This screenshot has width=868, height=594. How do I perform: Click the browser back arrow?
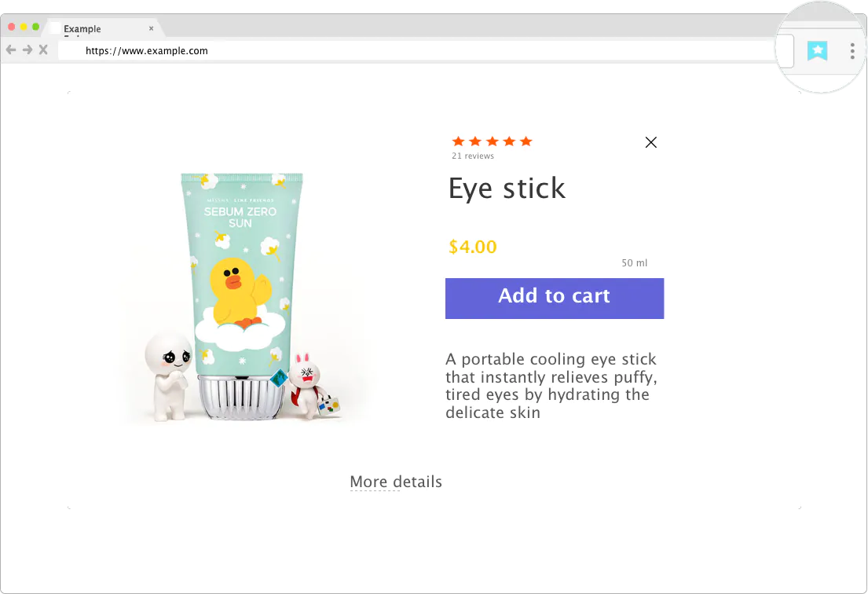tap(10, 49)
